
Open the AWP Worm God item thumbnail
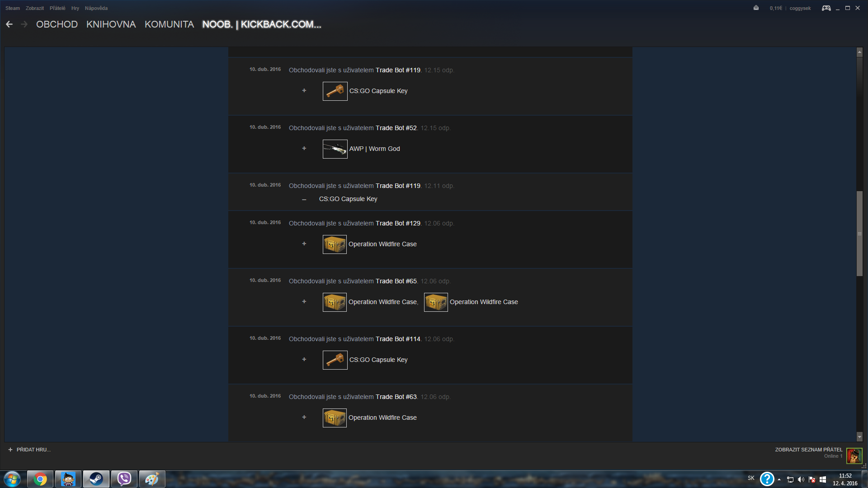[335, 149]
